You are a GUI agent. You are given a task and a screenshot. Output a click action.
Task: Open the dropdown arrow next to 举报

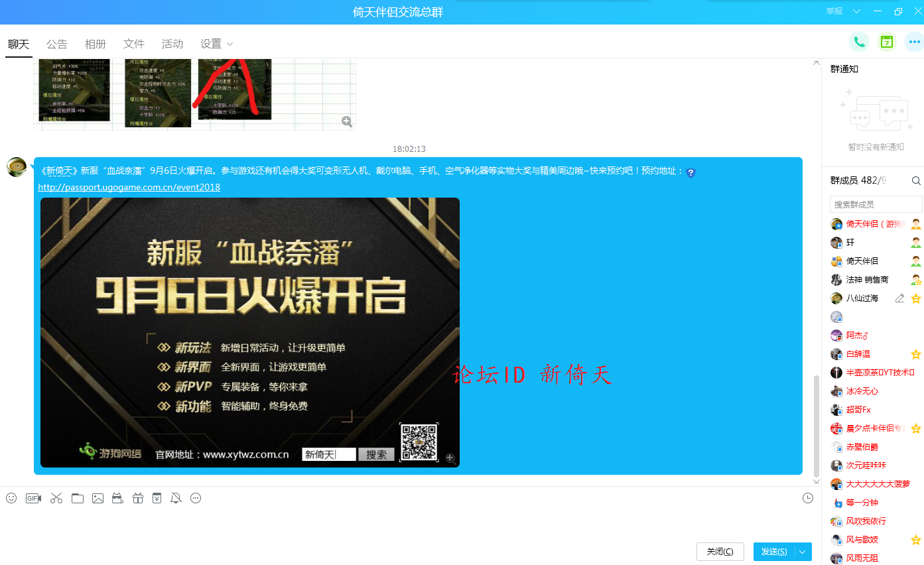[856, 11]
